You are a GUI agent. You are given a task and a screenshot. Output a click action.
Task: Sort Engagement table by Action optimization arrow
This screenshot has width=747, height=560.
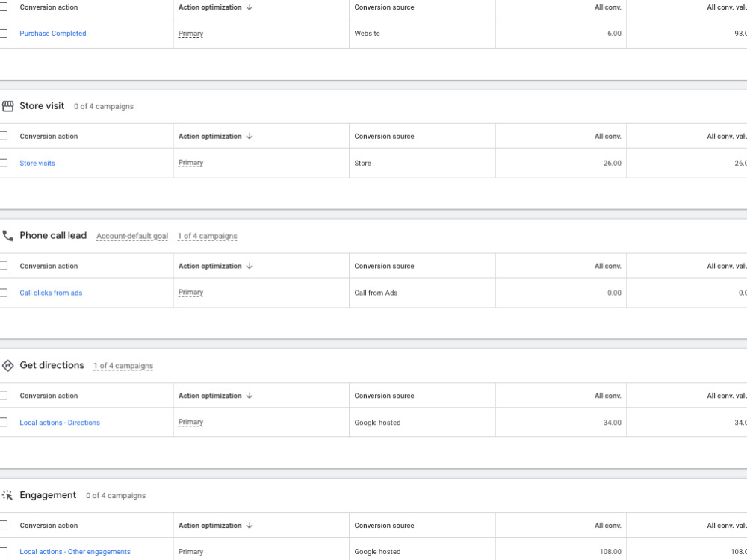pos(249,525)
